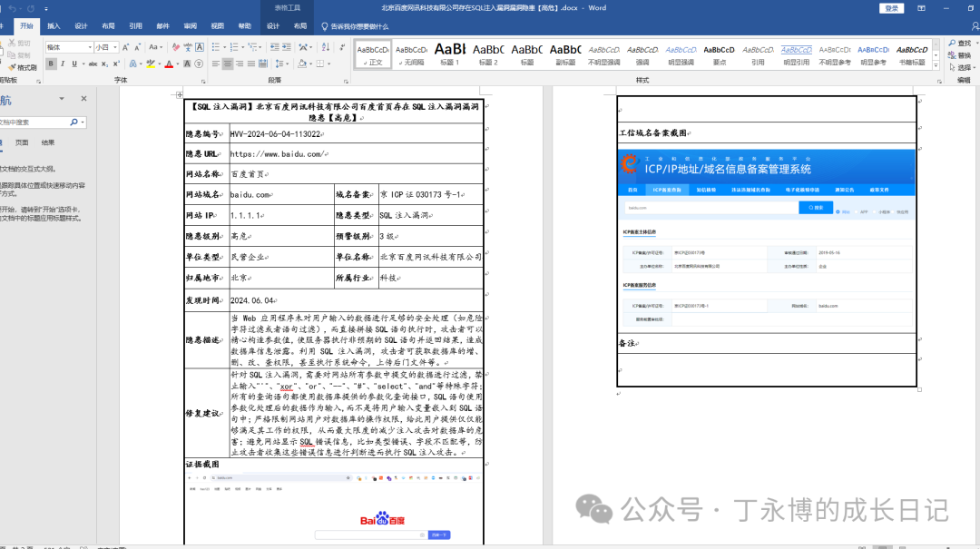Expand the font color arrow

click(178, 64)
